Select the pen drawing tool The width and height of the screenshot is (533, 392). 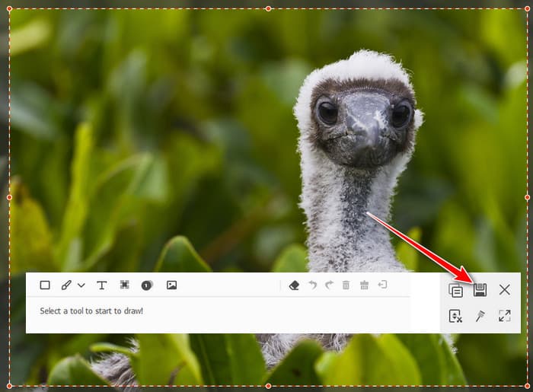point(66,285)
